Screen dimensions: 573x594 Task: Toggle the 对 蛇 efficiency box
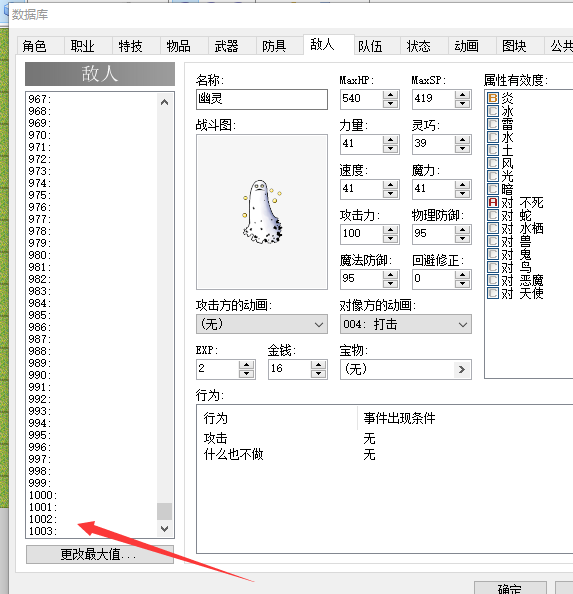click(x=493, y=215)
